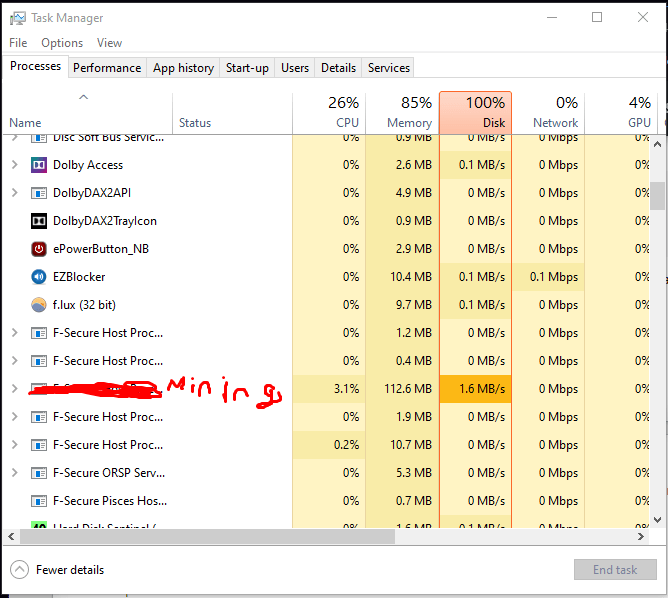Select the DolbyDAX2TrayIcon process name
Screen dimensions: 668x598
105,221
